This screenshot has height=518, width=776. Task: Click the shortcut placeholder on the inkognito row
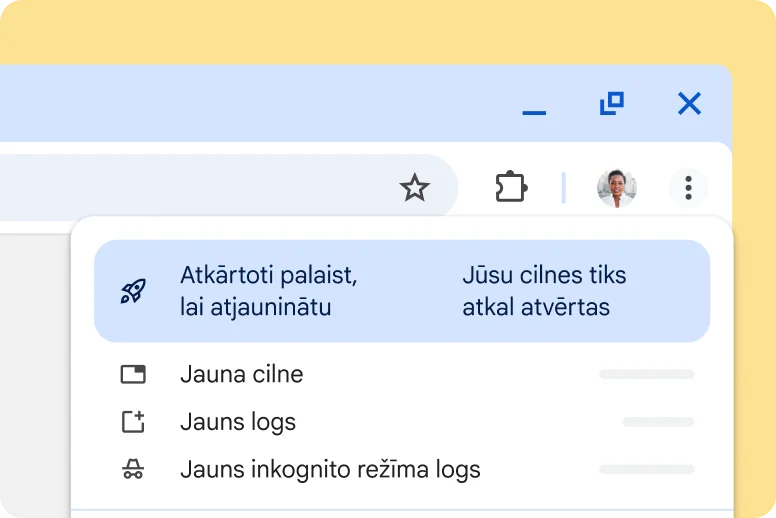point(646,469)
